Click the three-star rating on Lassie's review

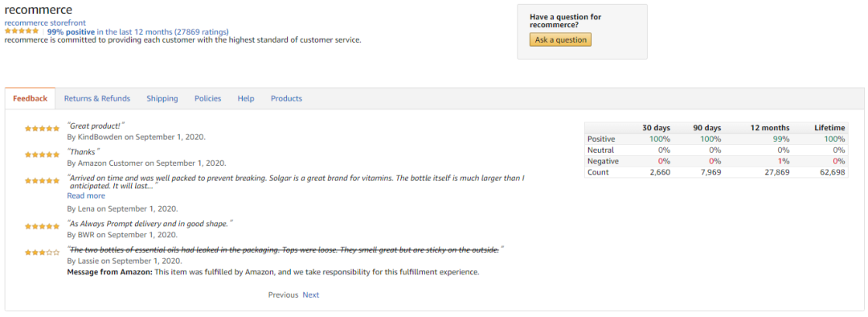42,252
